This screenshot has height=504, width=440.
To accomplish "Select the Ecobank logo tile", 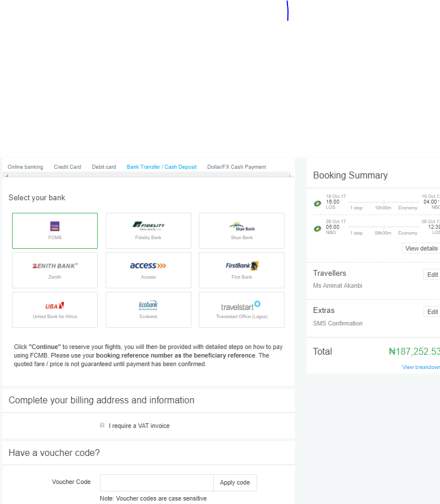I will [x=149, y=309].
